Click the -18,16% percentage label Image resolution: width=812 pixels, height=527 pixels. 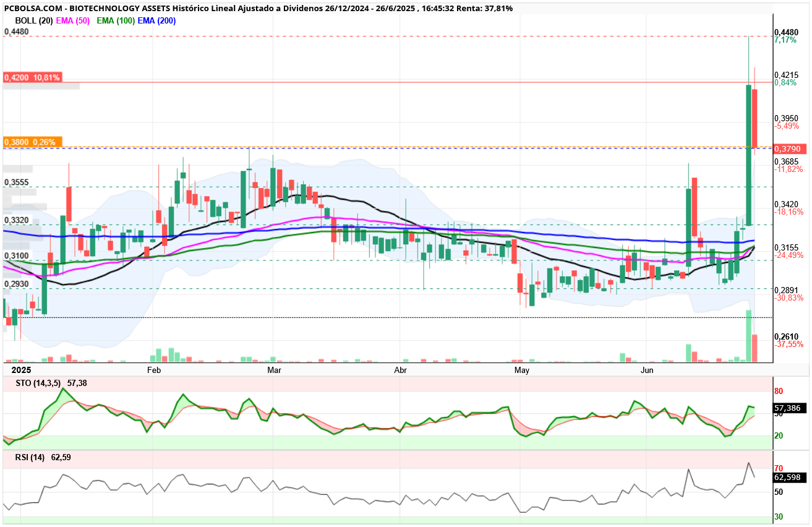788,212
